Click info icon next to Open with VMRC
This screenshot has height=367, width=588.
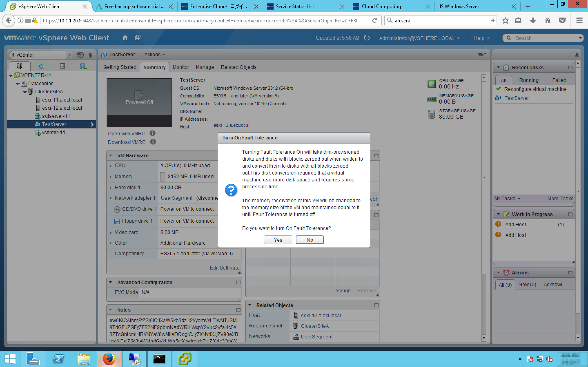click(x=152, y=133)
